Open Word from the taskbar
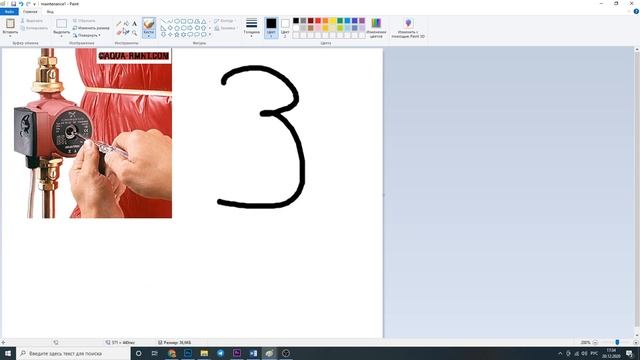Viewport: 640px width, 360px height. 253,353
